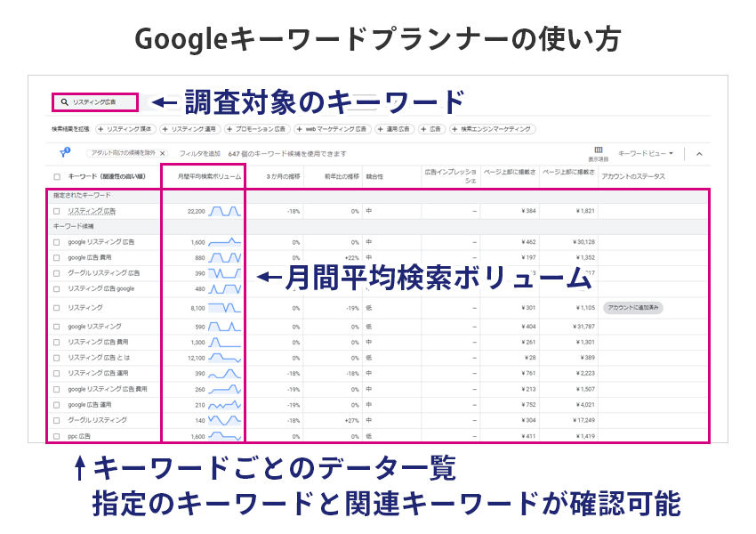
Task: Open trend sparkline for リスティング 広告 22,200
Action: click(224, 211)
